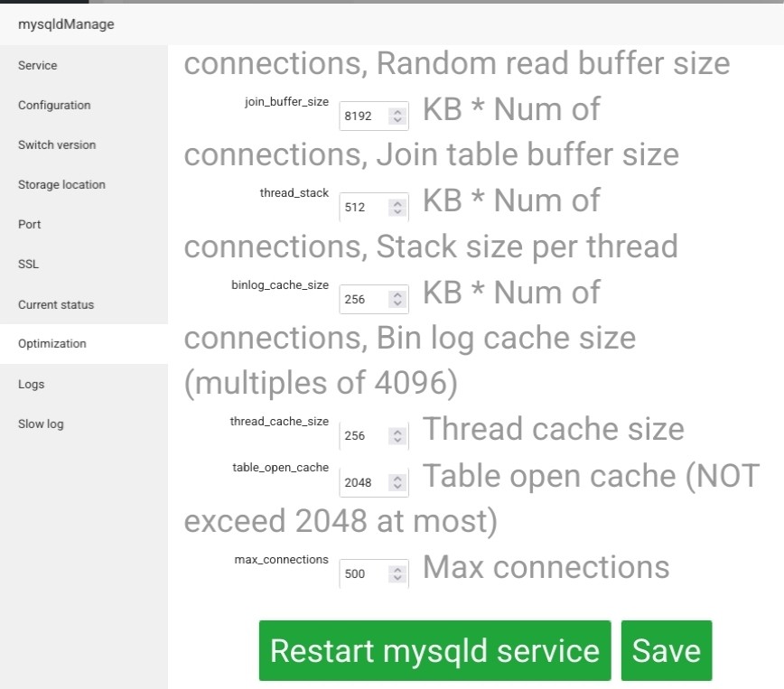Viewport: 784px width, 689px height.
Task: Select the binlog_cache_size number field
Action: pos(363,299)
